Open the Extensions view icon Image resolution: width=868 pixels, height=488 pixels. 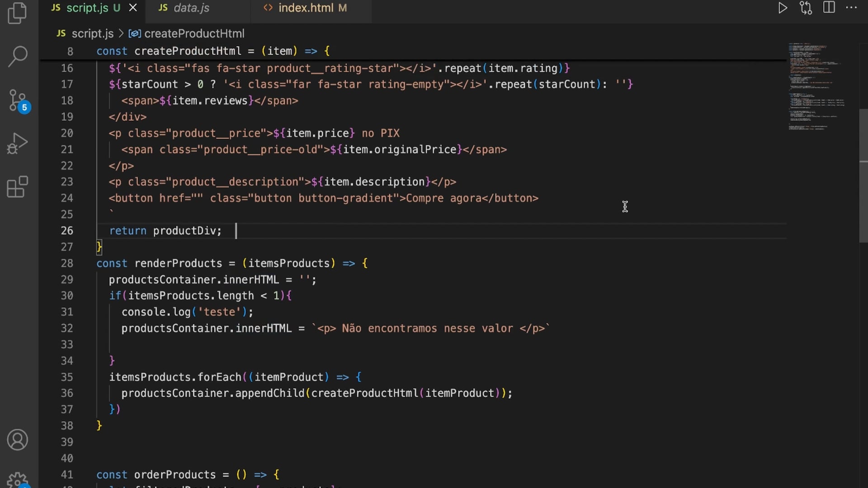(x=18, y=187)
